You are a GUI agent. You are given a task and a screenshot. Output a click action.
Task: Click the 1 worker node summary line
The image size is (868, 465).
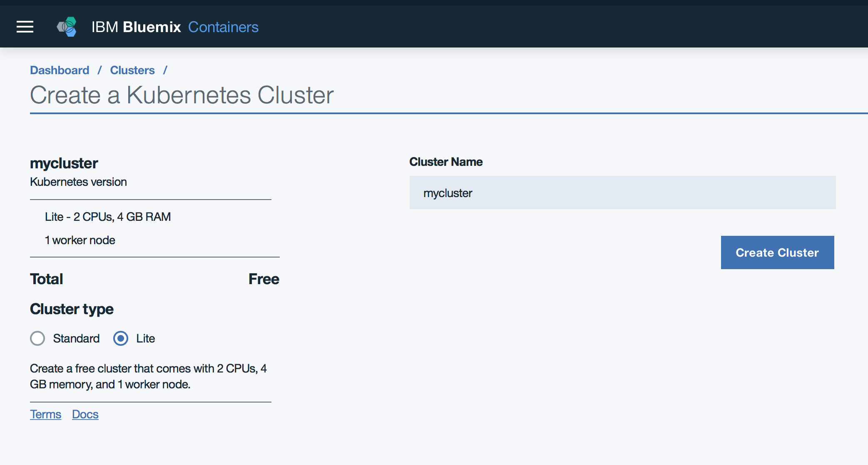[80, 240]
